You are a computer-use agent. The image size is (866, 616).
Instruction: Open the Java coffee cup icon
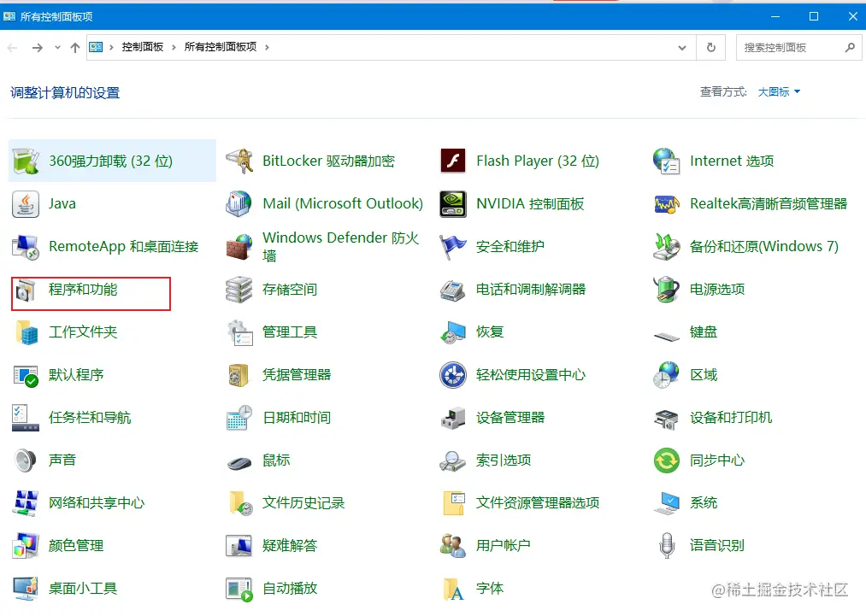coord(26,203)
